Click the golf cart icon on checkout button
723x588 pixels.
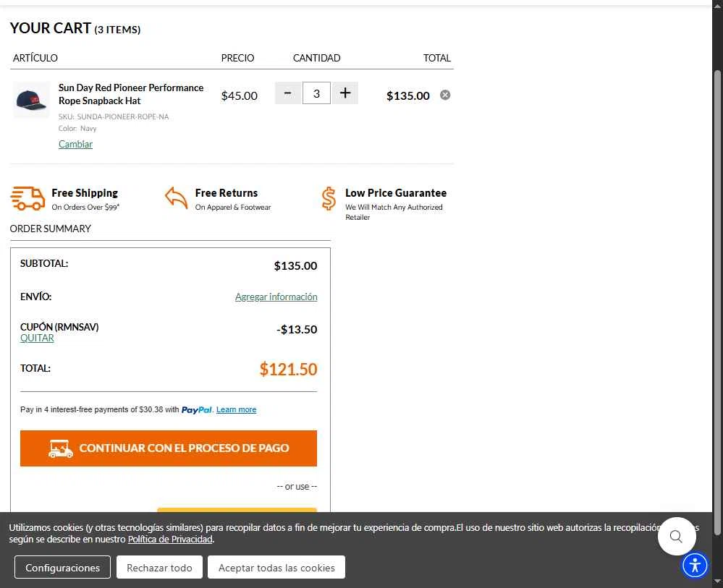60,448
